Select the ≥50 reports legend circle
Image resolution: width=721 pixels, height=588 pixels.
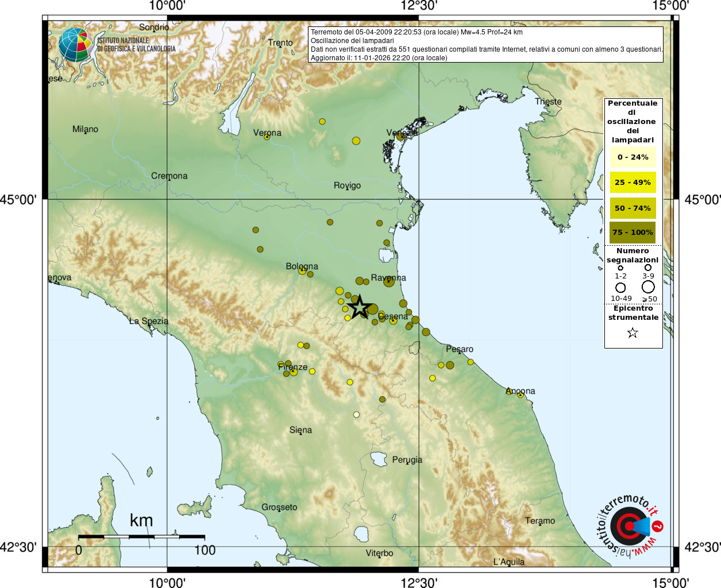[x=648, y=287]
